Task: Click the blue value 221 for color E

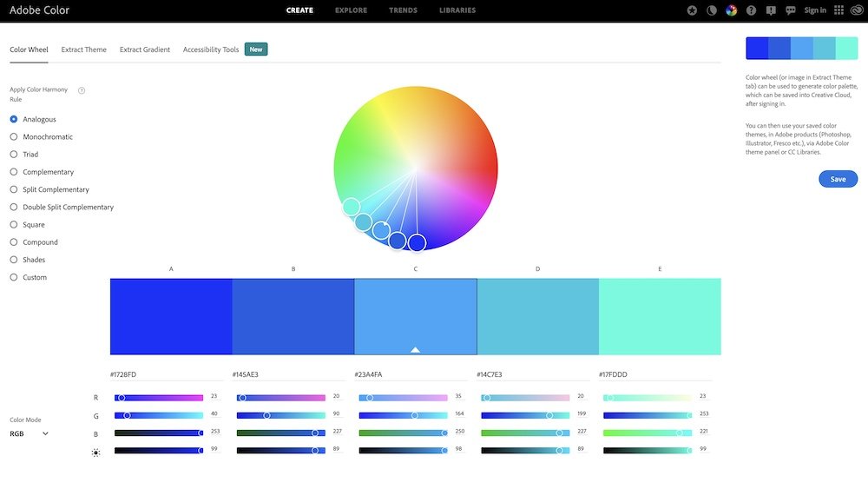Action: (704, 431)
